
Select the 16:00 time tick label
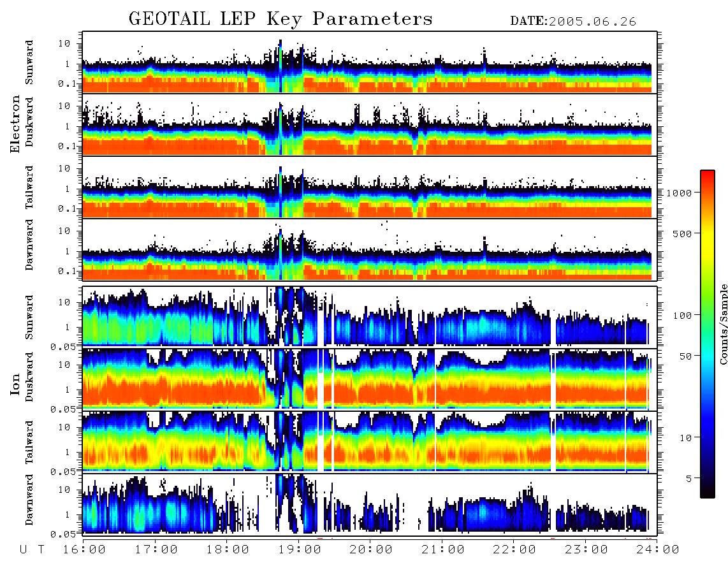click(85, 550)
